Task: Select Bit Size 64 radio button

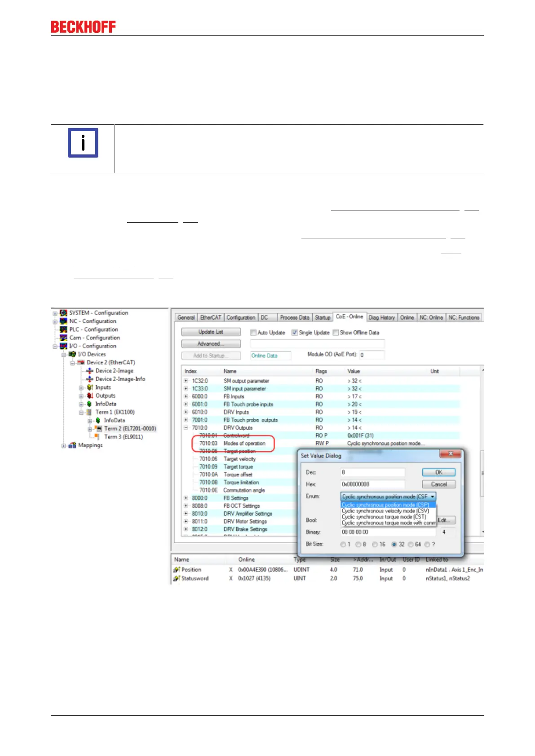Action: pyautogui.click(x=411, y=545)
